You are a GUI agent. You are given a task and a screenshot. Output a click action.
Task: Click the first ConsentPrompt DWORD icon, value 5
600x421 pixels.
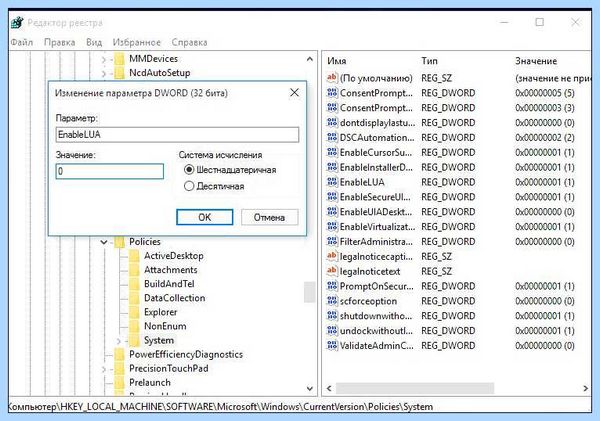(x=332, y=93)
